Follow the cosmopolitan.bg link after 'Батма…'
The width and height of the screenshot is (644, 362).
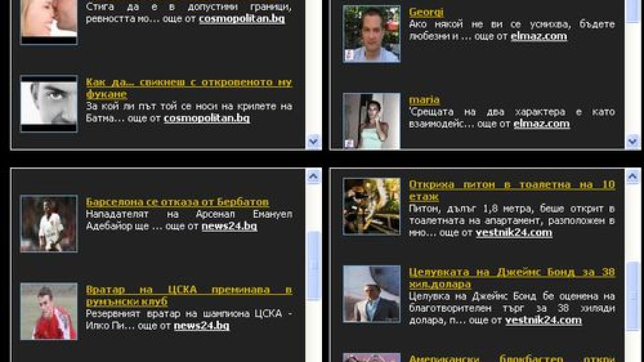(x=207, y=118)
